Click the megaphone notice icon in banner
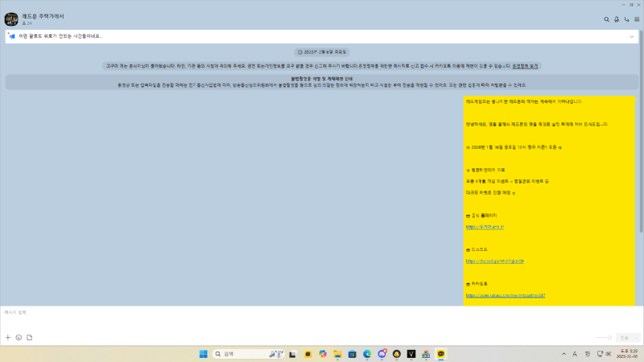 click(12, 36)
